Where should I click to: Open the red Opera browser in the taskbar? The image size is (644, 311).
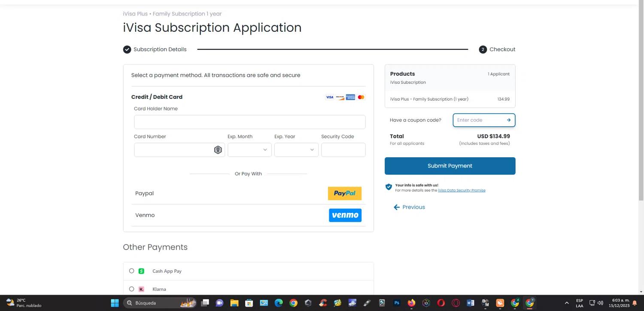441,303
